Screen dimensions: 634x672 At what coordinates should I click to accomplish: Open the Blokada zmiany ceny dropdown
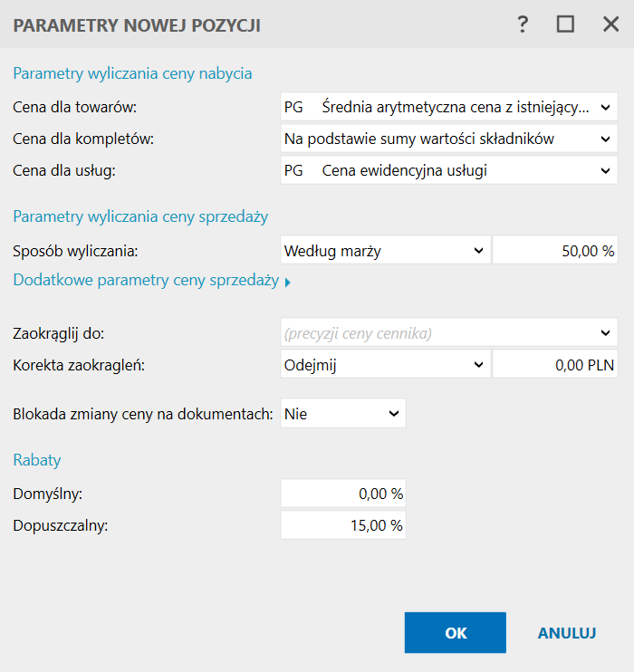click(x=343, y=413)
